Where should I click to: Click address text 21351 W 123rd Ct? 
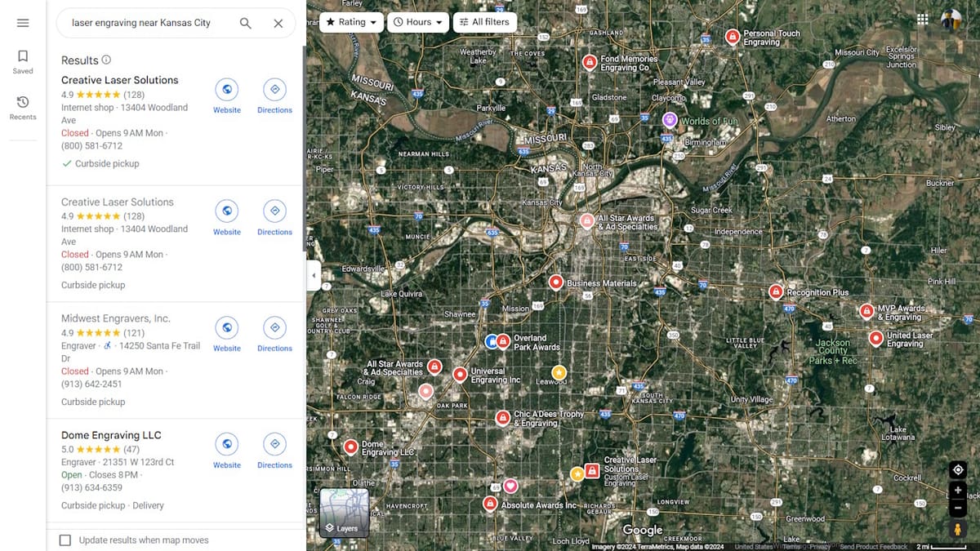(x=139, y=462)
